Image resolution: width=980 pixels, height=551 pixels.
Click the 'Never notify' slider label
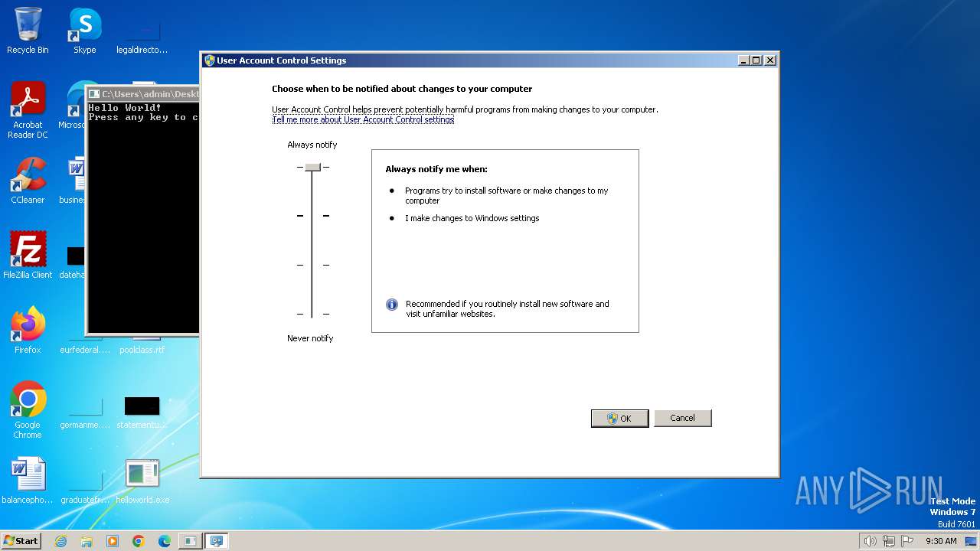pyautogui.click(x=310, y=338)
